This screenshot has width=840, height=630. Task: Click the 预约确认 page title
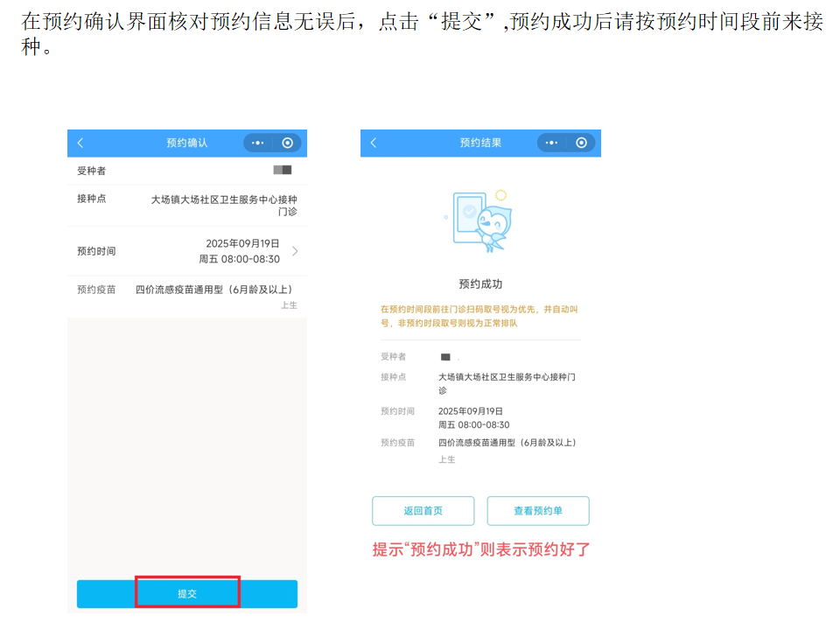[x=187, y=143]
